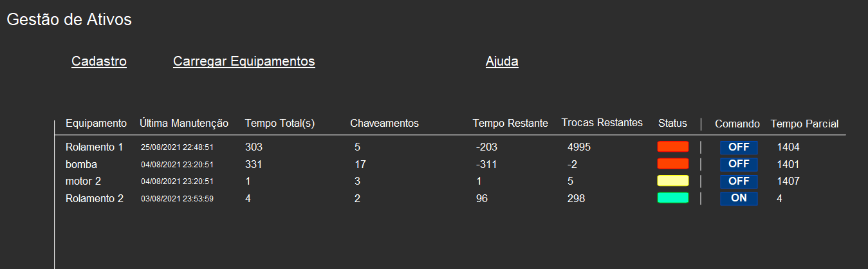Select the Rolamento 2 equipment name
Screen dimensions: 868x269
click(x=95, y=199)
